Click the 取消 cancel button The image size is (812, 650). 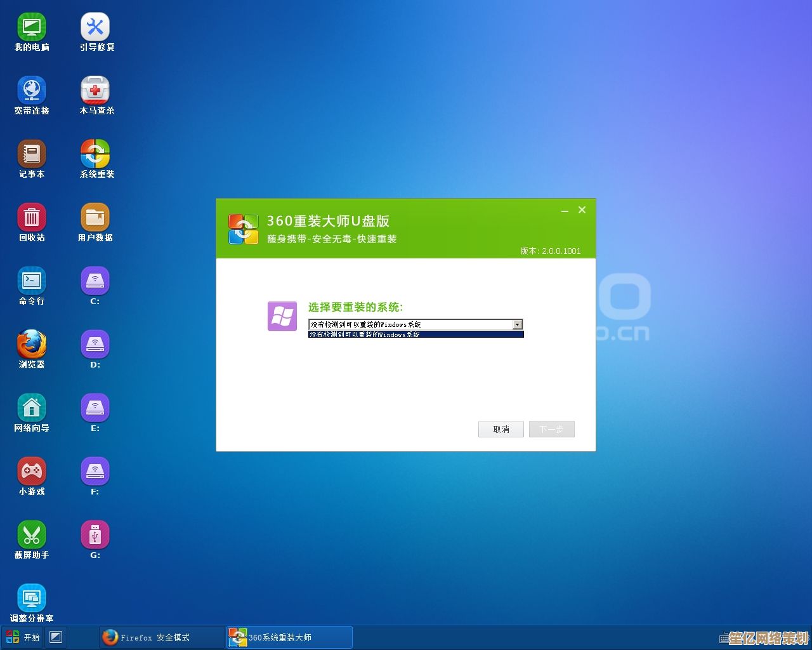pyautogui.click(x=501, y=429)
